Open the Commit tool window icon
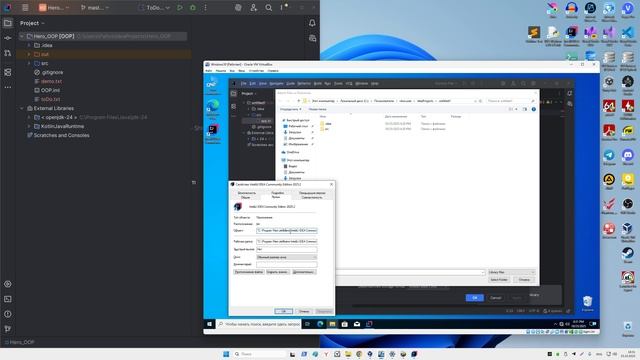Viewport: 640px width, 360px height. tap(8, 38)
